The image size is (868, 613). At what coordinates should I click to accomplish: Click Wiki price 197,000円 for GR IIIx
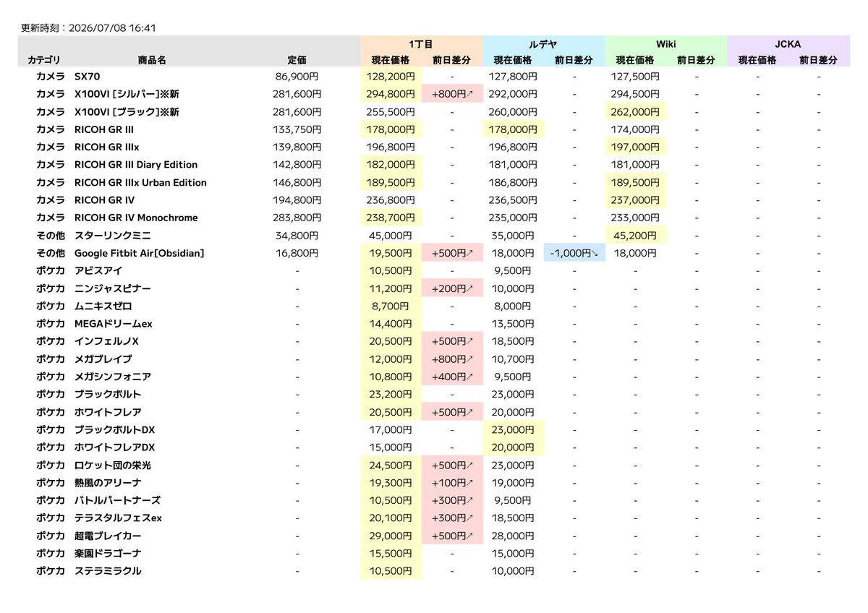(x=636, y=147)
